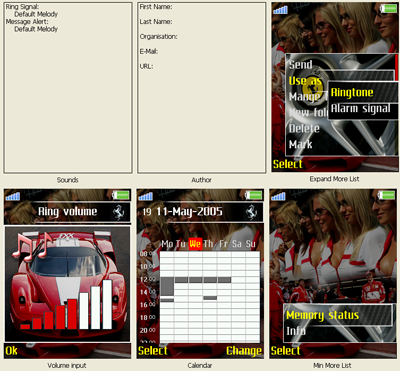The width and height of the screenshot is (400, 371).
Task: Click signal strength icon in Expand More List preview
Action: tap(280, 9)
